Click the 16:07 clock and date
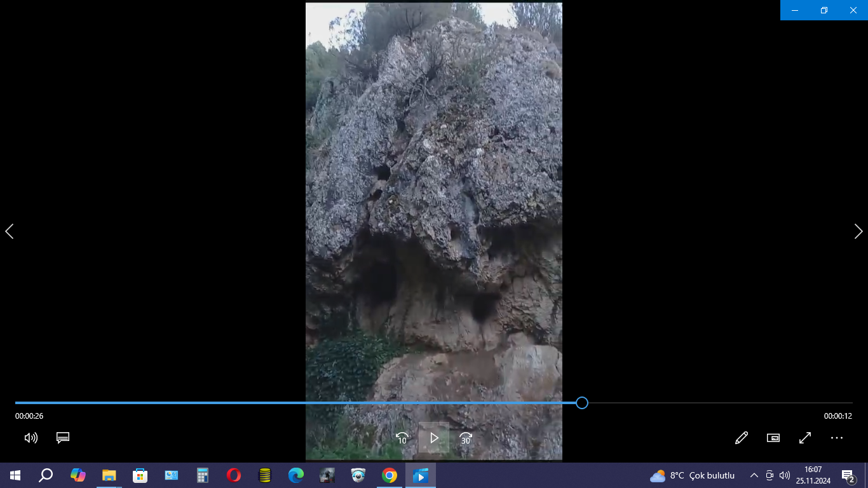This screenshot has width=868, height=488. click(813, 475)
